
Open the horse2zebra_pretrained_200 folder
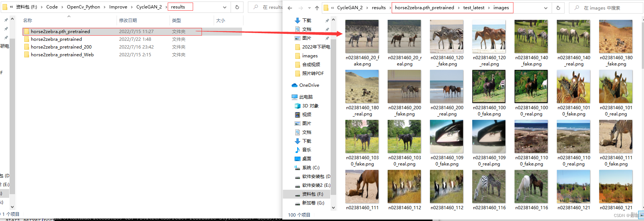point(61,47)
